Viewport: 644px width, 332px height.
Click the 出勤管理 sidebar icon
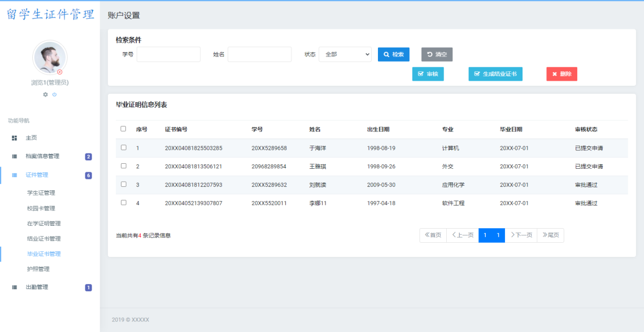coord(14,287)
